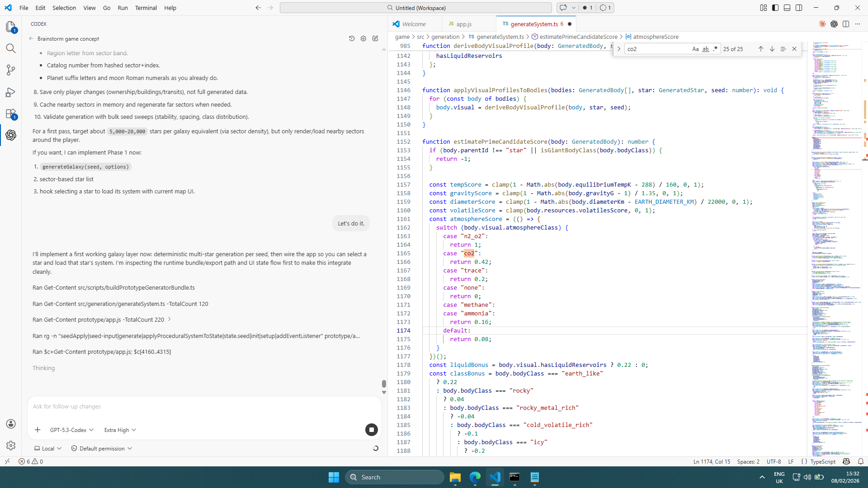Open the Extra High reasoning dropdown
The image size is (868, 488).
[120, 430]
